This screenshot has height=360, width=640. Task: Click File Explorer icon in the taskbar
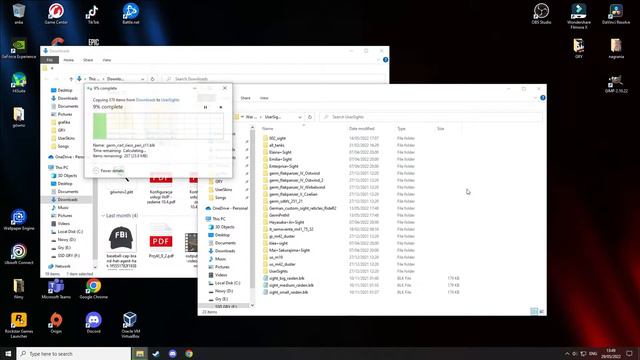(x=140, y=353)
